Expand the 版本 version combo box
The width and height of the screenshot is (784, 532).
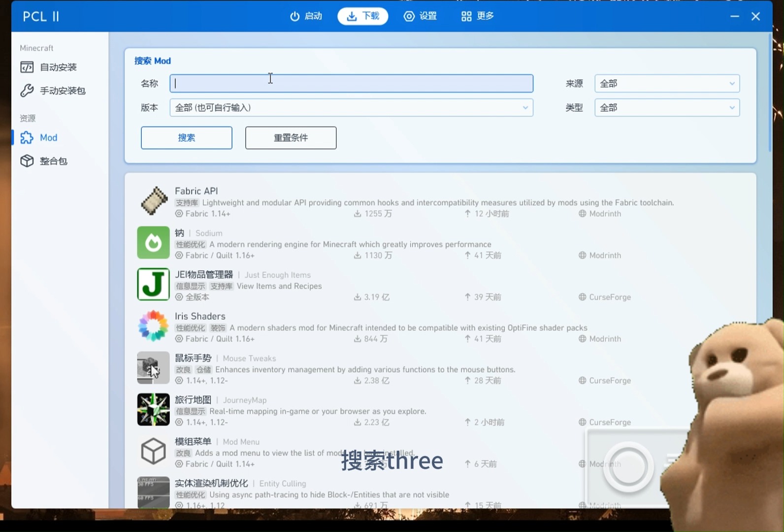pyautogui.click(x=351, y=107)
